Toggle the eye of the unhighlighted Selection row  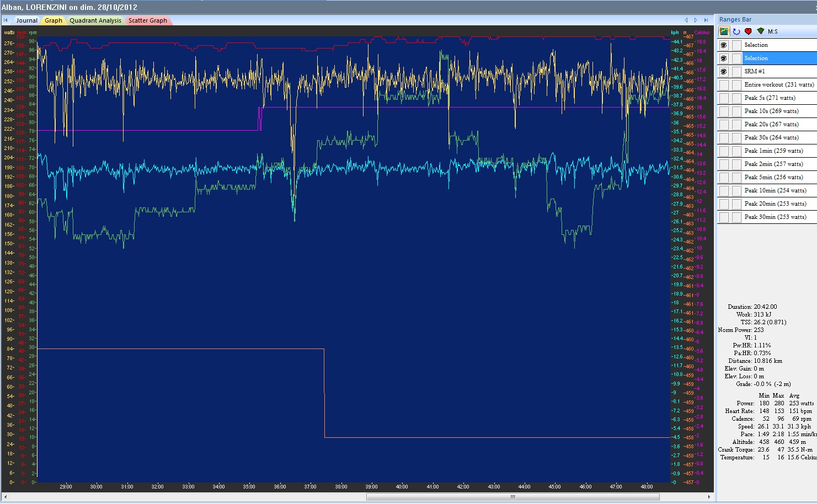(724, 45)
